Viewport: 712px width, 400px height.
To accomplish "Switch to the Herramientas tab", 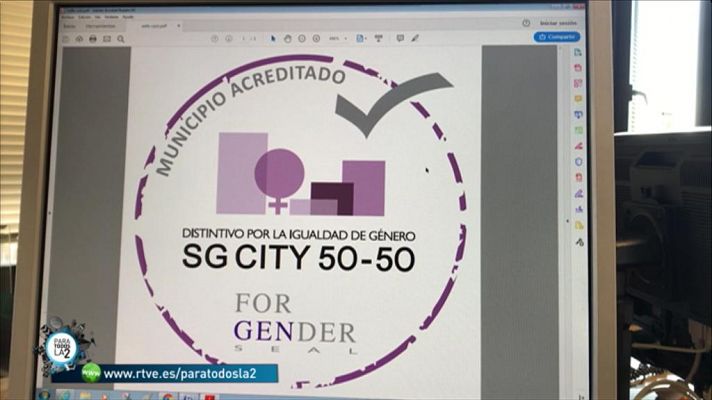I will pos(100,26).
